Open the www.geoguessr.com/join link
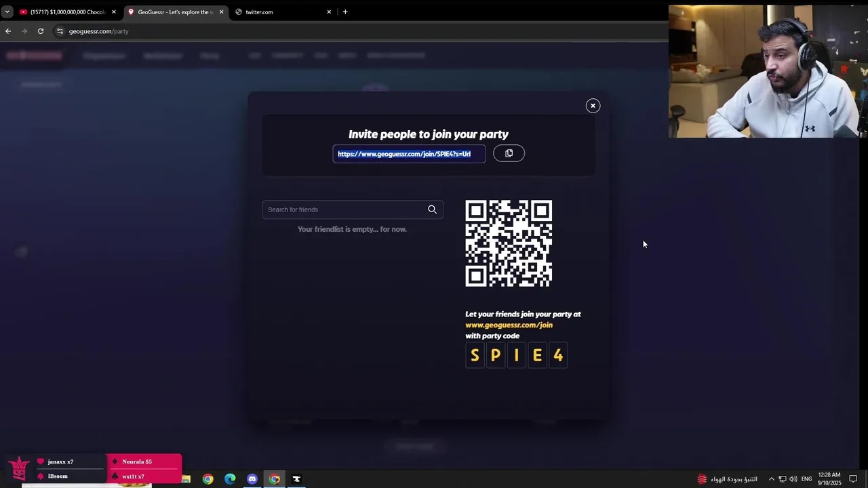 point(509,325)
